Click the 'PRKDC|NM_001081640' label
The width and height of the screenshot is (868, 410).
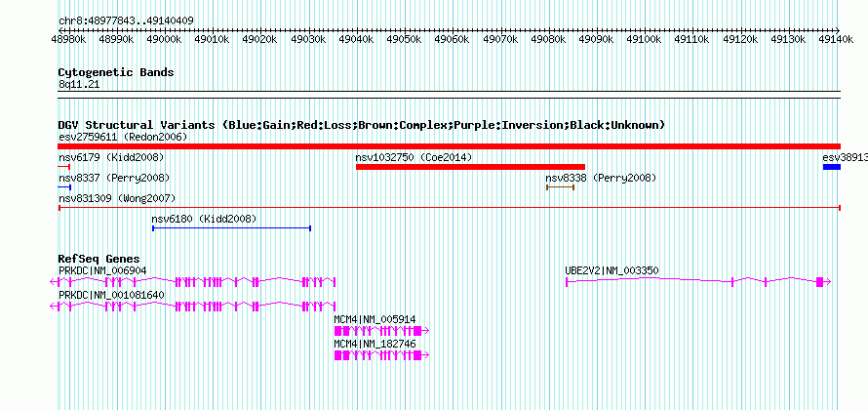(111, 295)
